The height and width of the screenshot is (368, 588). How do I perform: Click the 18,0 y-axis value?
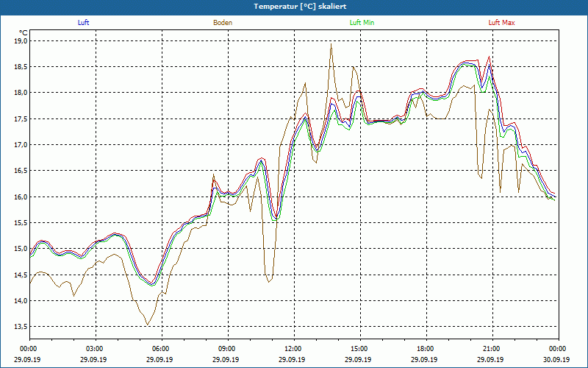point(21,93)
